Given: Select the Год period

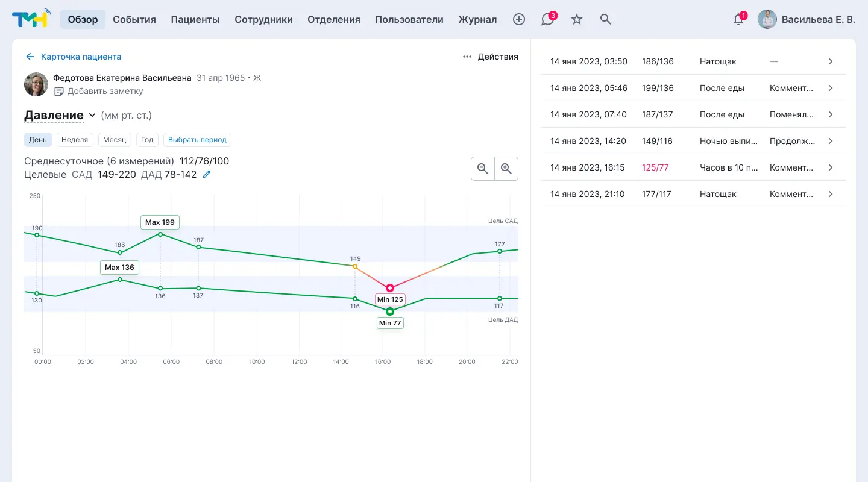Looking at the screenshot, I should pos(147,140).
